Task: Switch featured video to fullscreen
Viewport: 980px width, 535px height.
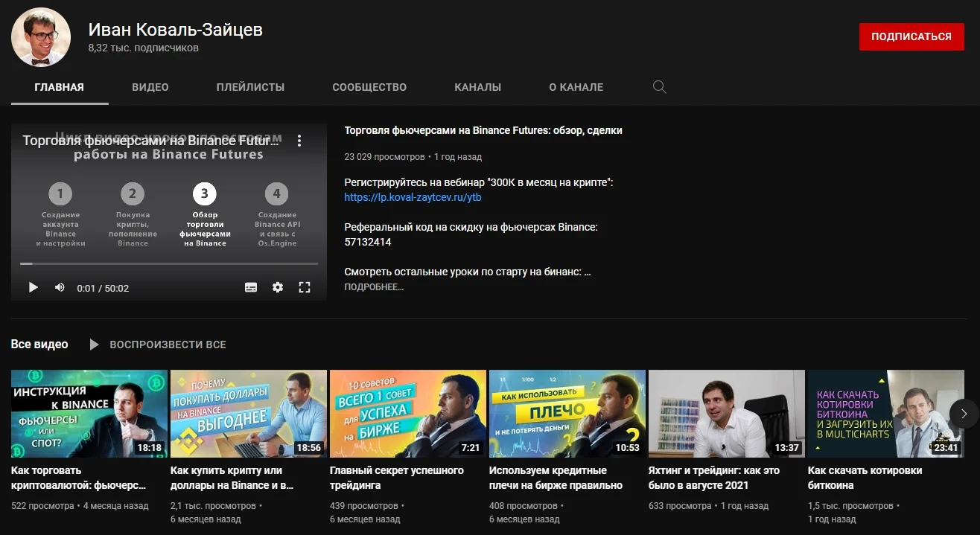Action: point(304,287)
